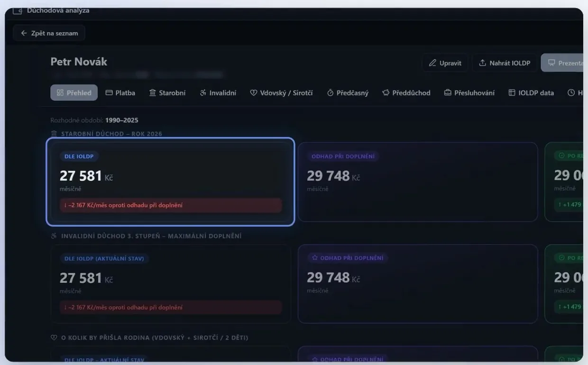Click 29 748 Kč in the Invalidní důchod section
The width and height of the screenshot is (588, 365).
(x=333, y=278)
